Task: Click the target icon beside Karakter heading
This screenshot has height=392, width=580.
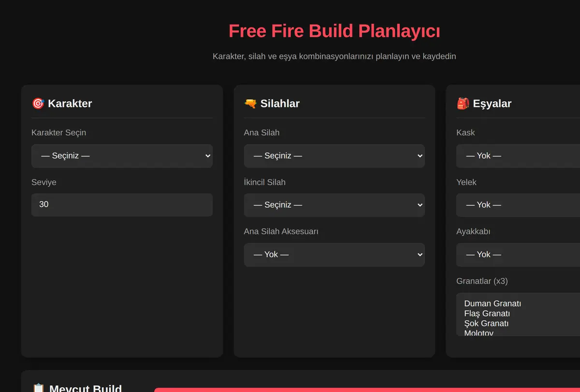Action: click(38, 103)
